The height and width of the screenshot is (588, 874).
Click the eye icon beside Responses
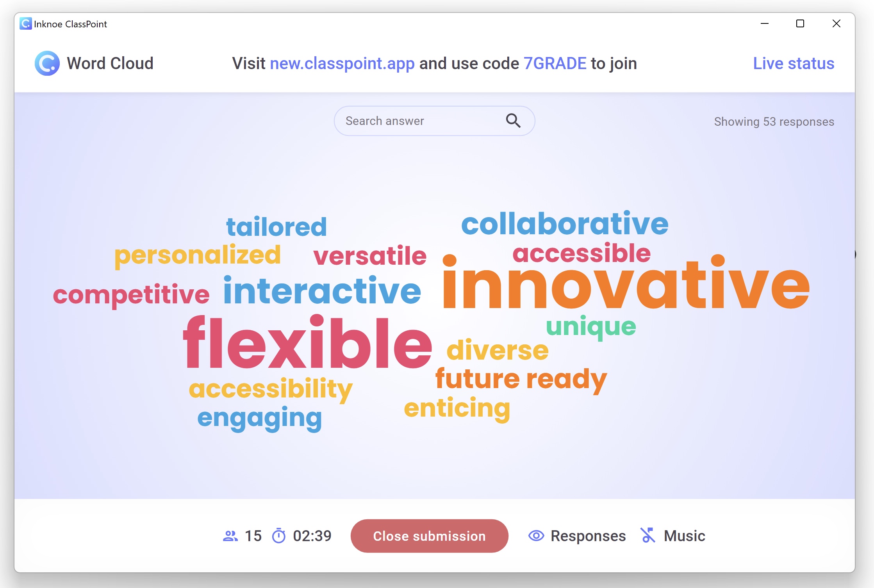click(536, 536)
